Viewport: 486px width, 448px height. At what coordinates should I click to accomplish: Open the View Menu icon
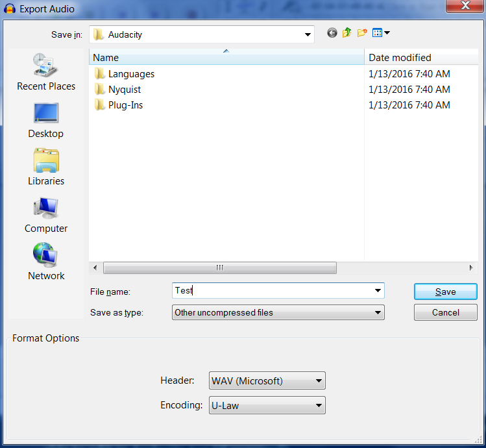click(377, 32)
